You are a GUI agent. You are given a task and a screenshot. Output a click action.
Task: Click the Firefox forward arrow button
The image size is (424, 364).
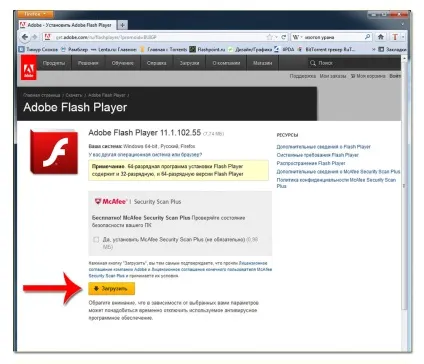(35, 37)
